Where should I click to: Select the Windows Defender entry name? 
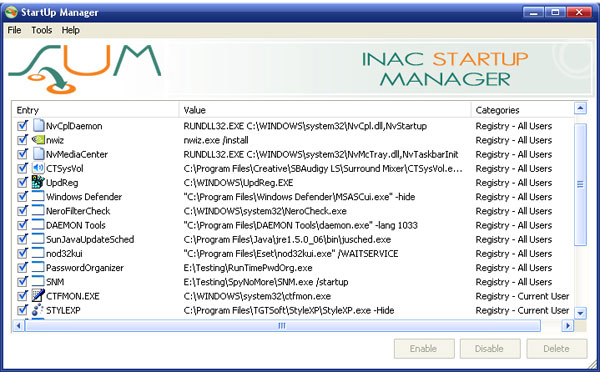tap(84, 197)
